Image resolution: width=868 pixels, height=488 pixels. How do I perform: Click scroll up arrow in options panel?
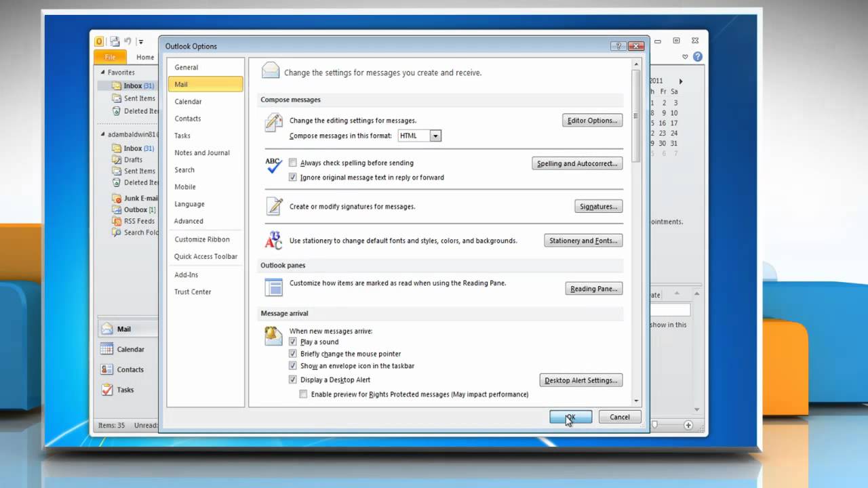click(x=636, y=64)
